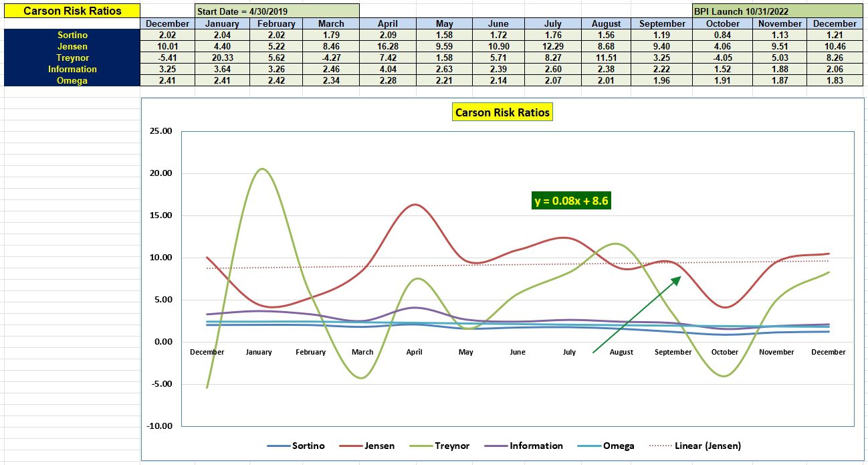Viewport: 868px width, 465px height.
Task: Select Jensen June value 10.90
Action: point(497,46)
